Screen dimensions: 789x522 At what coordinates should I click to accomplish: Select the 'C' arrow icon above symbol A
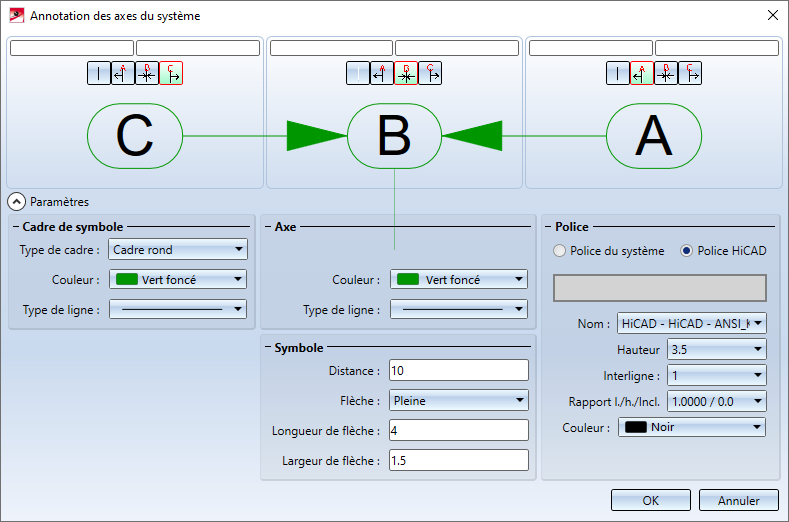690,73
